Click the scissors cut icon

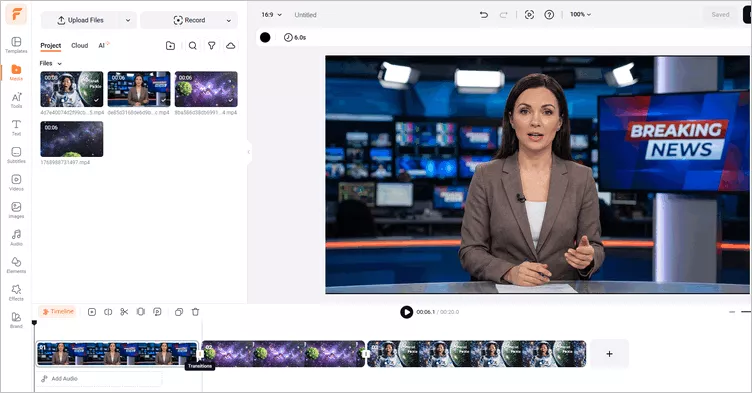click(x=124, y=312)
